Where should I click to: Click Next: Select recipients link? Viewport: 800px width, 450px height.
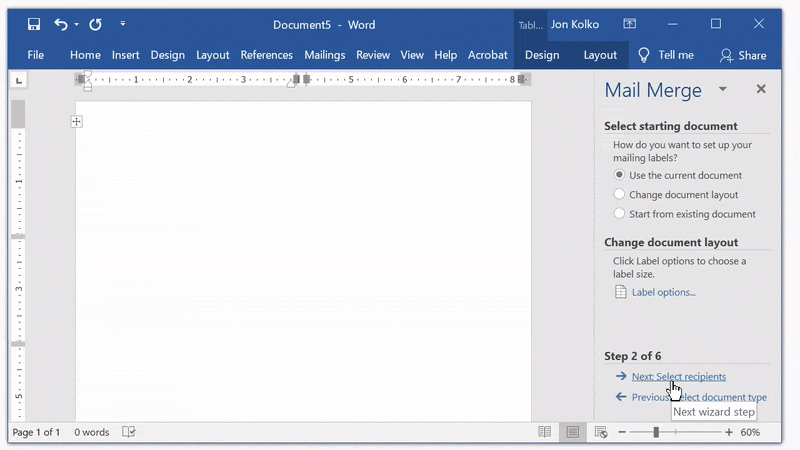click(x=679, y=377)
